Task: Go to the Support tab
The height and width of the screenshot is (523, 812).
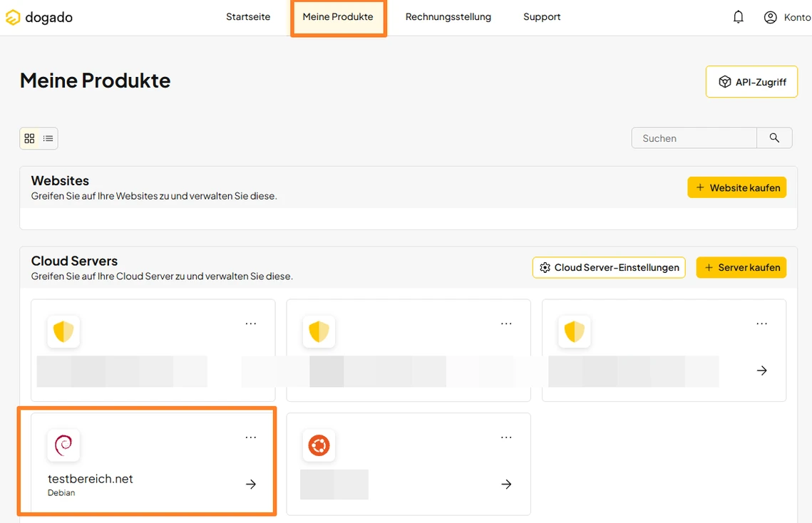Action: 542,16
